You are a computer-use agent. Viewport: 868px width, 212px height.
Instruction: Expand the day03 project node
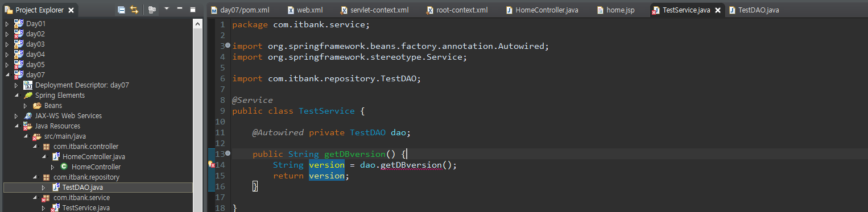(x=7, y=44)
